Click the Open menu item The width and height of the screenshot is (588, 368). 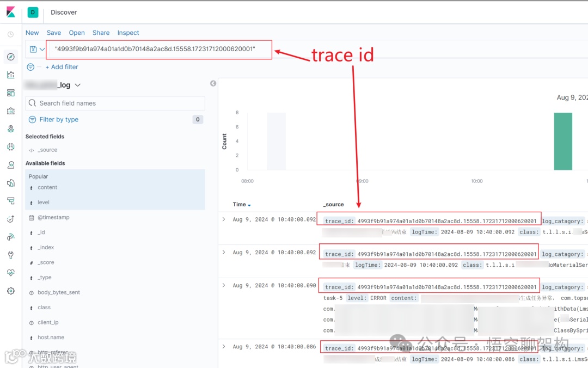pos(77,33)
